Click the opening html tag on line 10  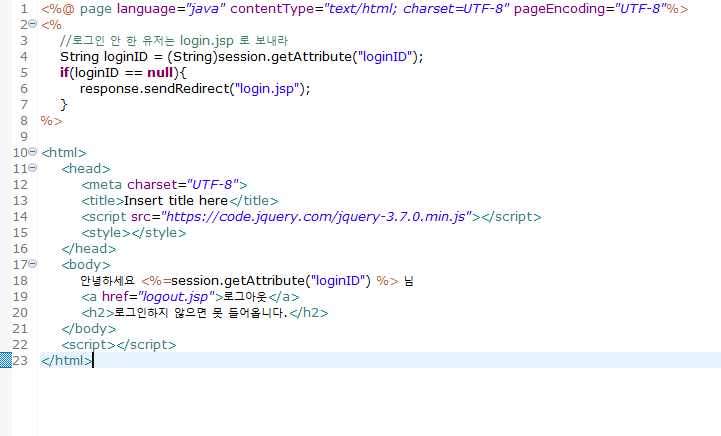pyautogui.click(x=63, y=153)
